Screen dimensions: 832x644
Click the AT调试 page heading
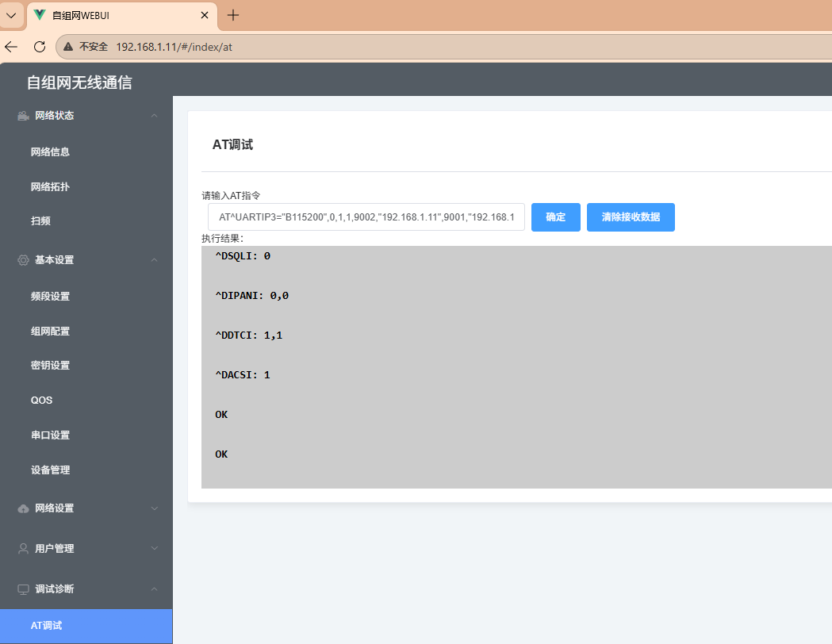(x=232, y=145)
